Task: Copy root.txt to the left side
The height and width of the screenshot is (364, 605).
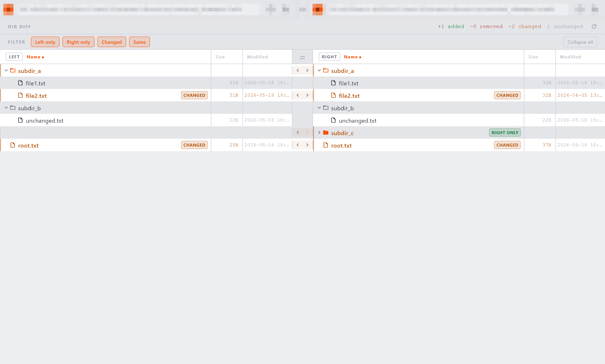Action: coord(298,145)
